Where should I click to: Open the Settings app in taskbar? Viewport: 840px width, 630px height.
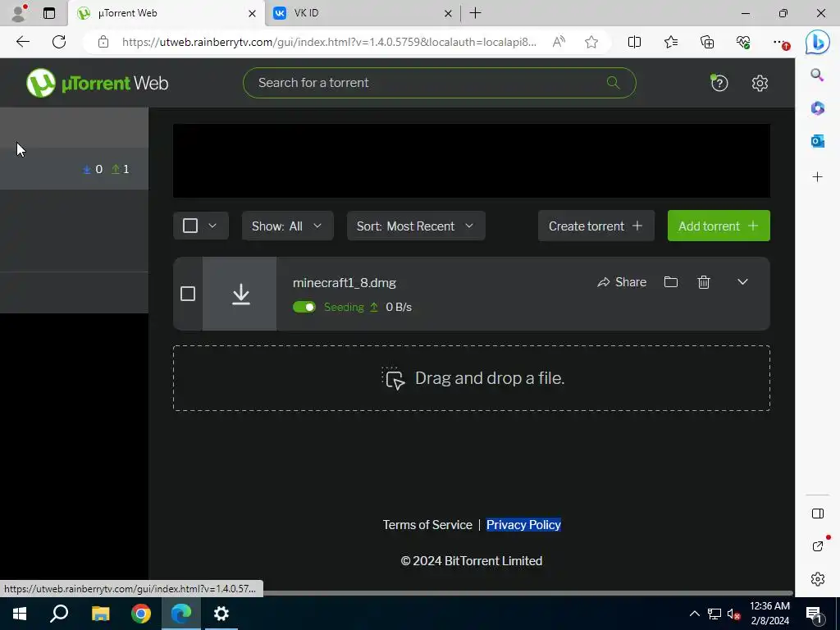point(221,614)
